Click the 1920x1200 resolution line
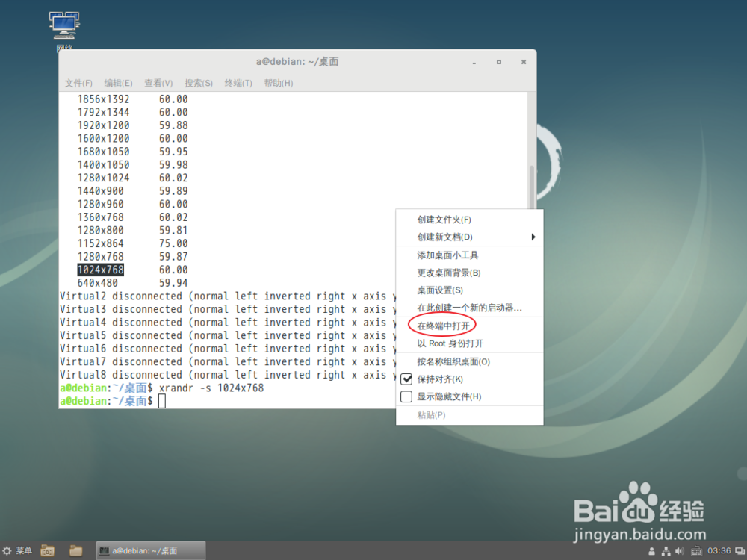 [132, 125]
